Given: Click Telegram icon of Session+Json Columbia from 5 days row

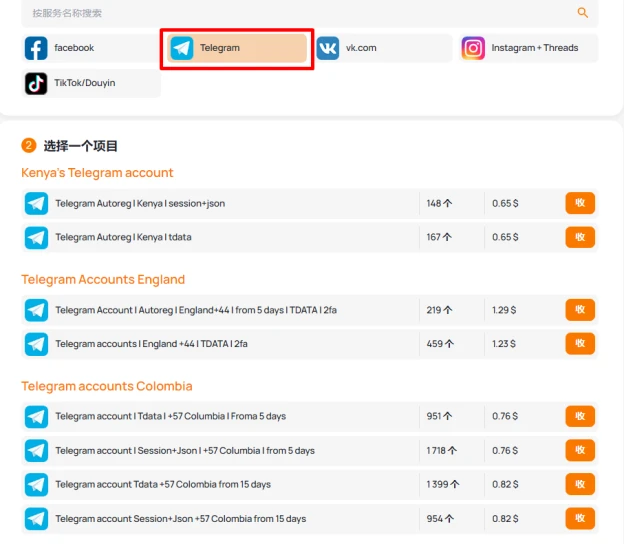Looking at the screenshot, I should tap(36, 450).
